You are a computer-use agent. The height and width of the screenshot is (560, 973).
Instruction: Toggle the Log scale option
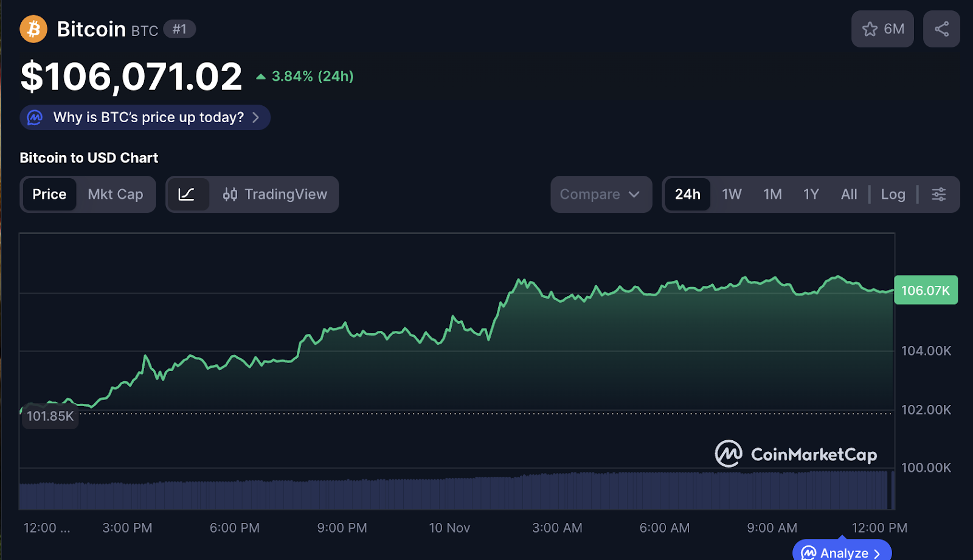[893, 195]
